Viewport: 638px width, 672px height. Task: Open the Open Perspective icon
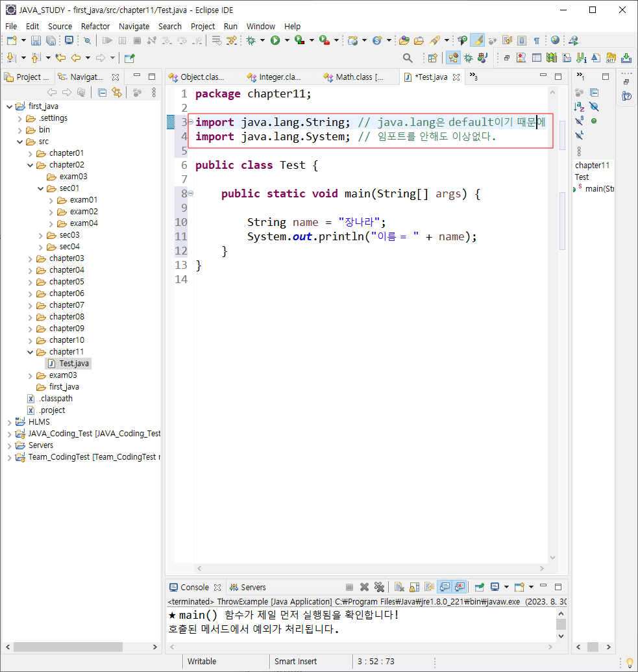433,58
